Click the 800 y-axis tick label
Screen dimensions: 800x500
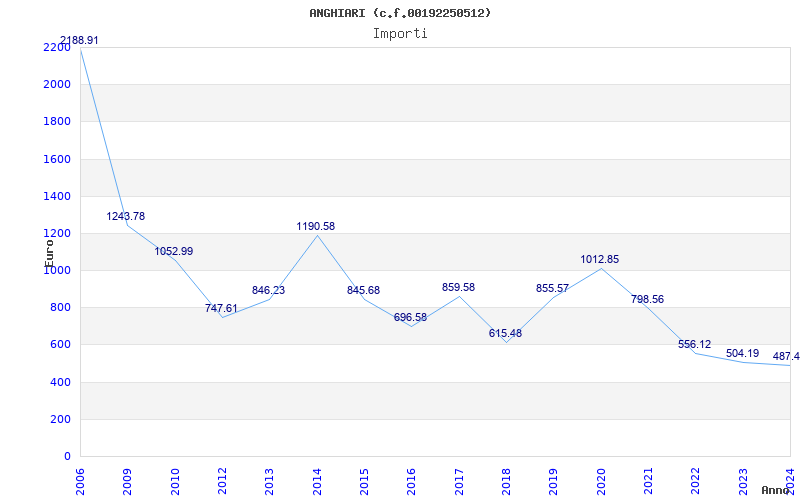tap(61, 308)
